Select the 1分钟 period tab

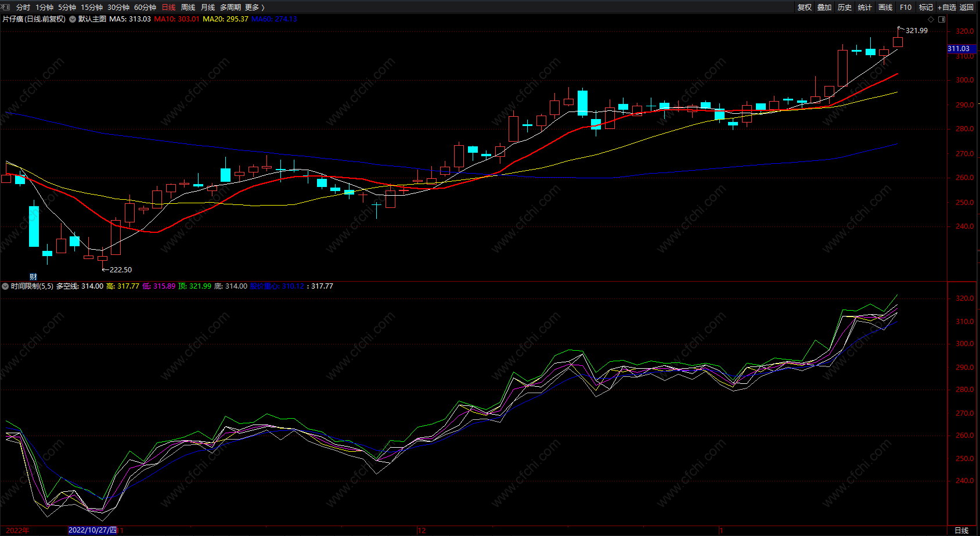coord(44,8)
